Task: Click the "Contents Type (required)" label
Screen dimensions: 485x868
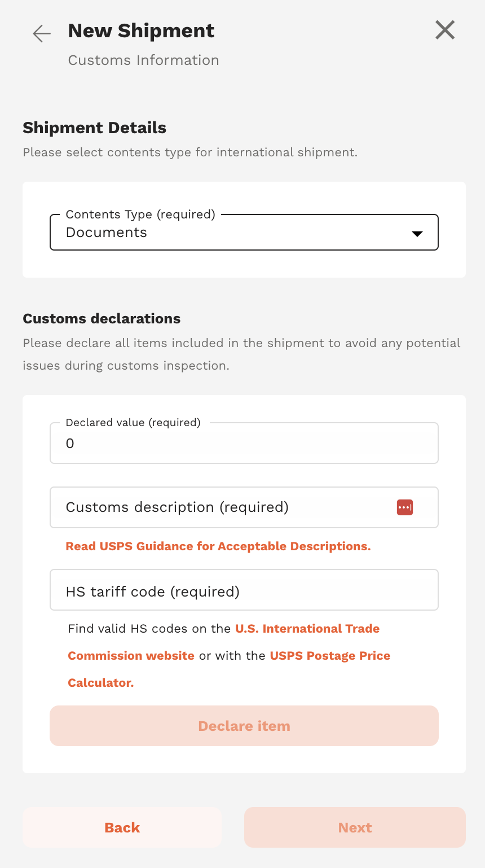Action: pyautogui.click(x=140, y=214)
